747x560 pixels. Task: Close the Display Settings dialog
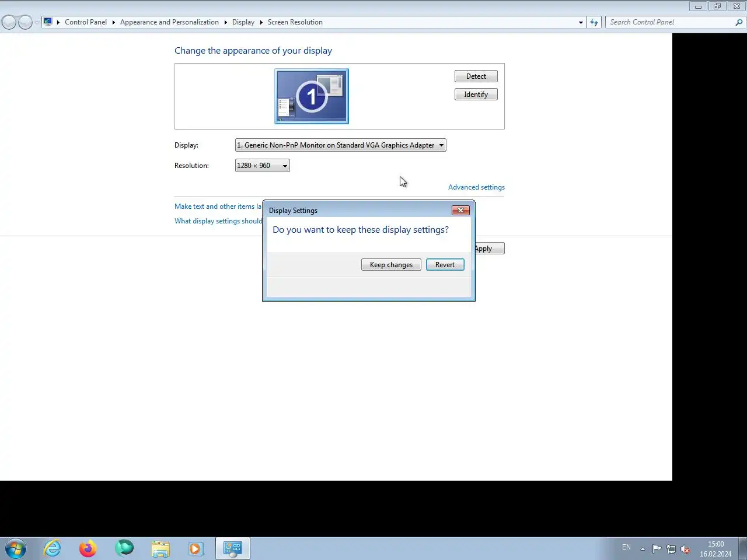[460, 210]
